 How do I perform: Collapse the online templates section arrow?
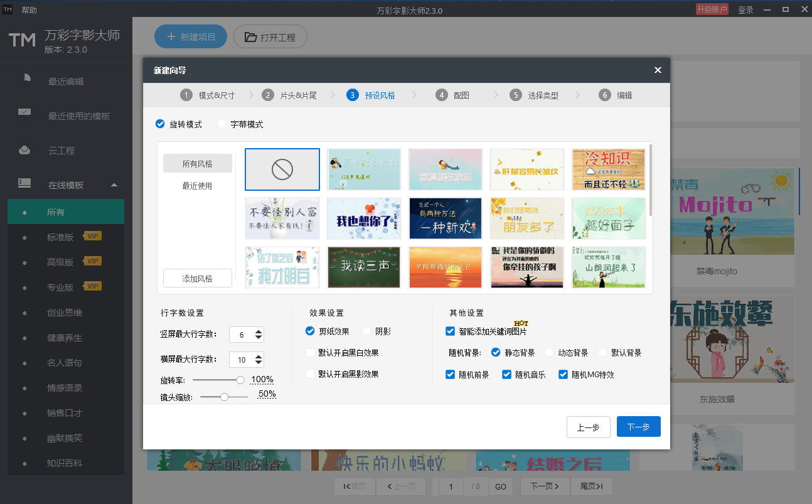click(114, 185)
